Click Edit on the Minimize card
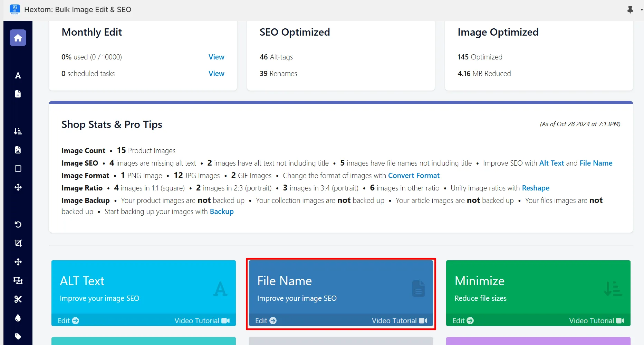This screenshot has height=345, width=644. 463,321
